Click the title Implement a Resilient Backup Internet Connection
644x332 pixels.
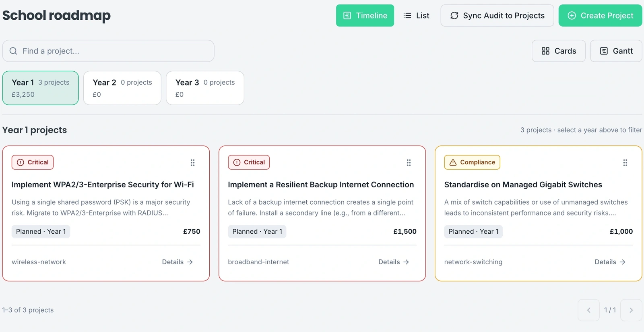tap(321, 185)
